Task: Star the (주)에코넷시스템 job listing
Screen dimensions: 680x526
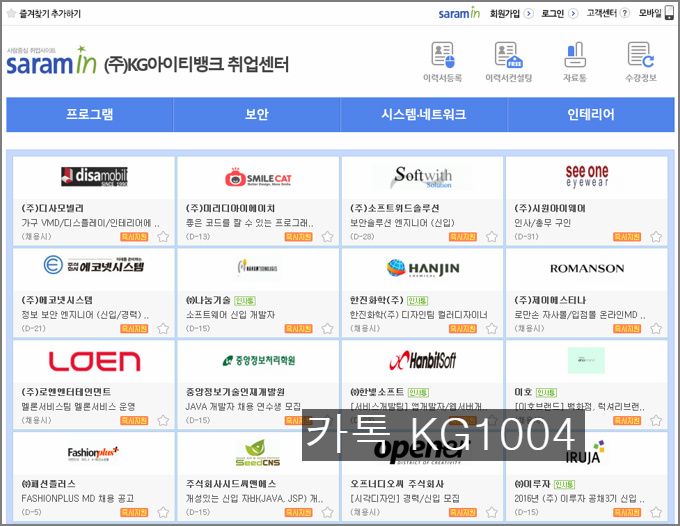Action: [163, 329]
